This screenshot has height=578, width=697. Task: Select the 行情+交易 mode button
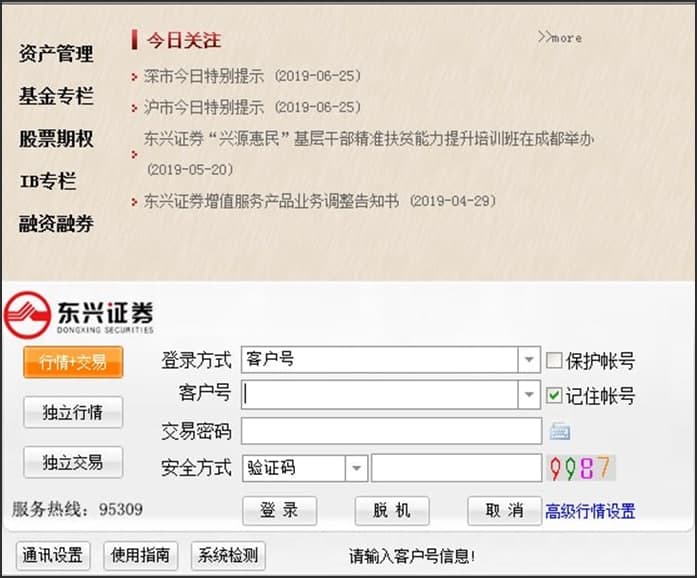[x=73, y=362]
